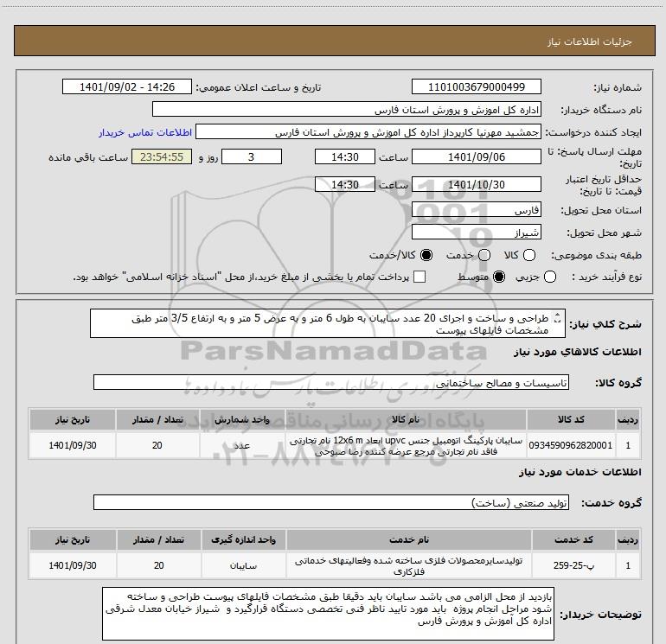666x644 pixels.
Task: Click the remaining days field showing 3
Action: [252, 156]
